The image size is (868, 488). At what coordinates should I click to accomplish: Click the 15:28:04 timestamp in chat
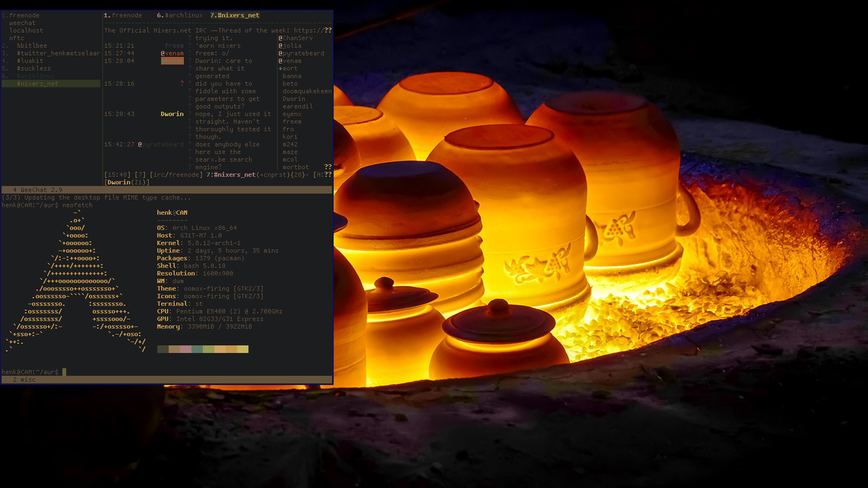point(119,61)
